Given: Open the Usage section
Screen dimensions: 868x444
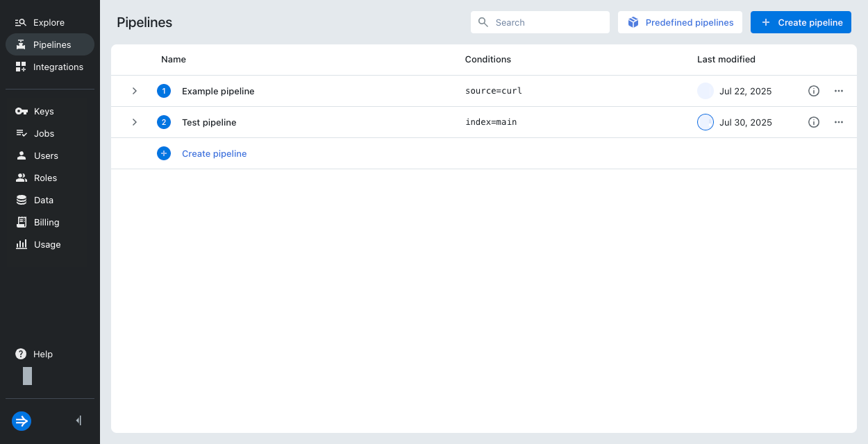Looking at the screenshot, I should (47, 244).
